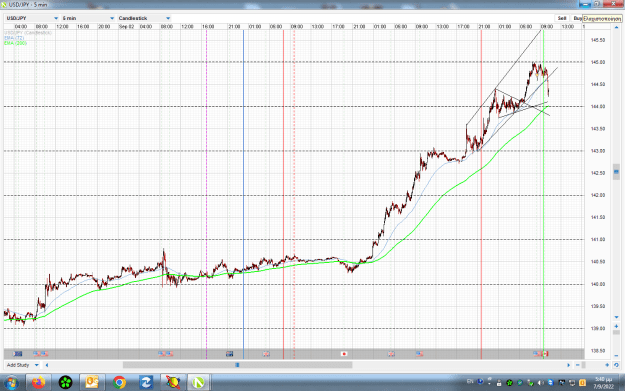Image resolution: width=625 pixels, height=391 pixels.
Task: Click the vertical zoom-in plus icon
Action: [616, 326]
